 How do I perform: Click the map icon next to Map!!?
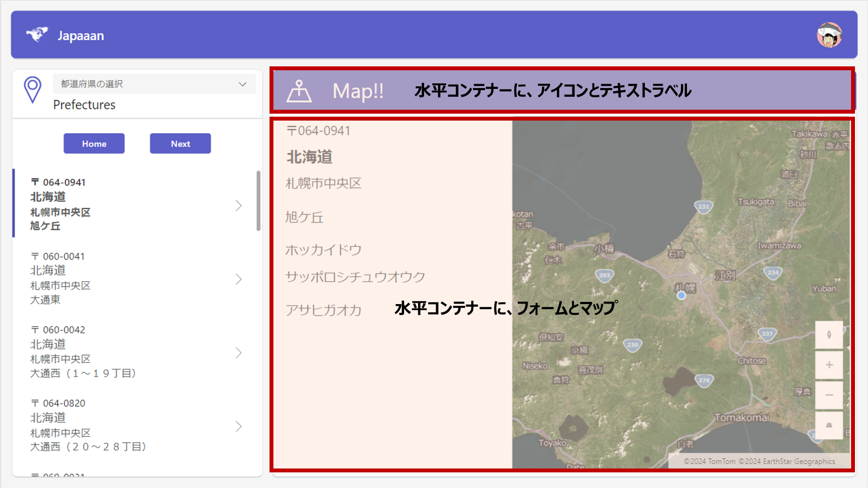[299, 91]
